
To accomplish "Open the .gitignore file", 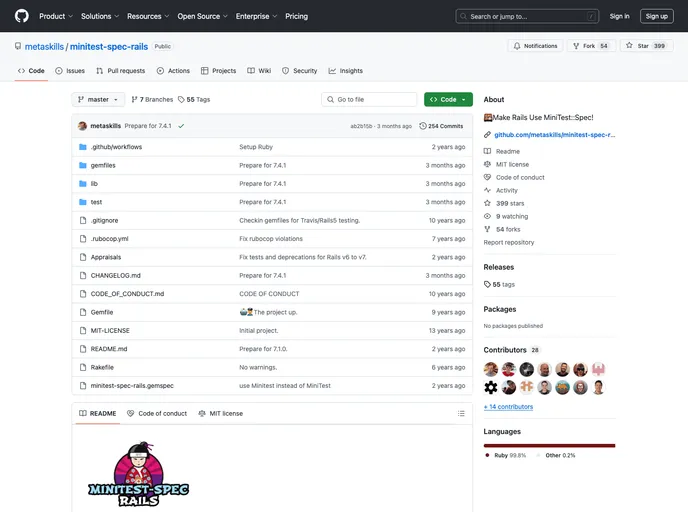I will click(x=104, y=221).
